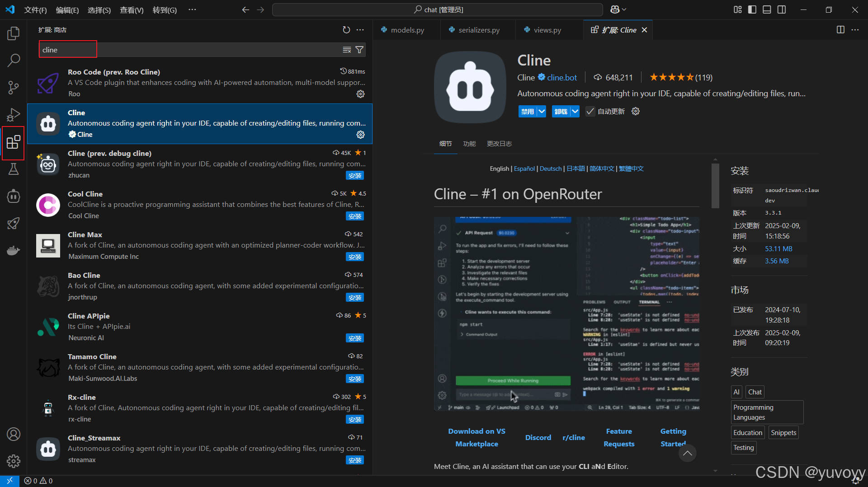Open the Accounts icon in the activity bar
This screenshot has height=487, width=868.
click(14, 434)
